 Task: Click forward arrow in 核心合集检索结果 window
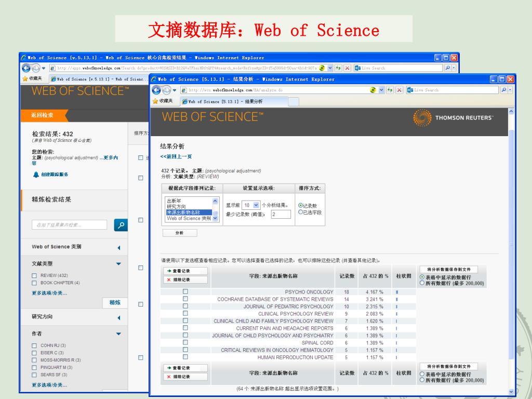coord(36,68)
